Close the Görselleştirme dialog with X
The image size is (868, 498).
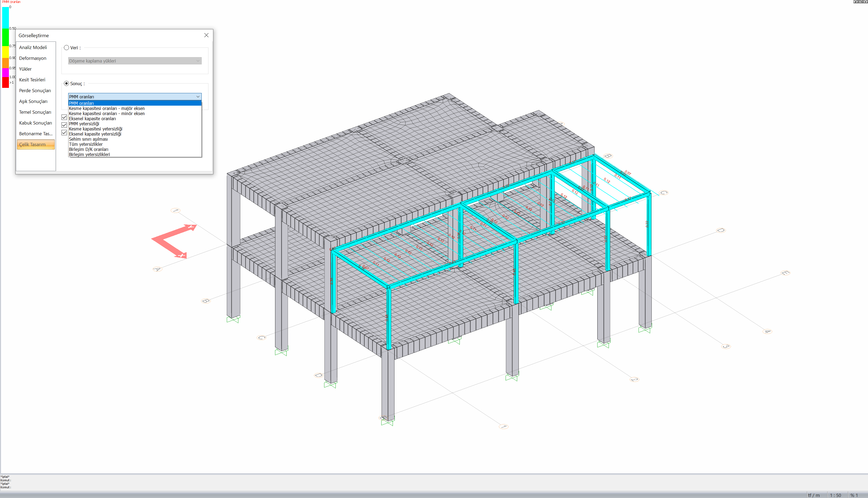206,35
